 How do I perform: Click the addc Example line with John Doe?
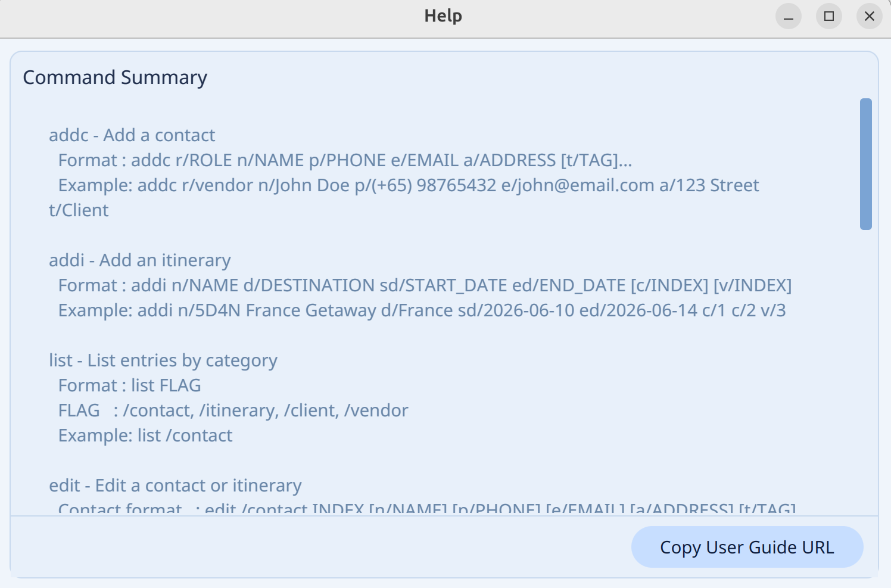click(408, 185)
